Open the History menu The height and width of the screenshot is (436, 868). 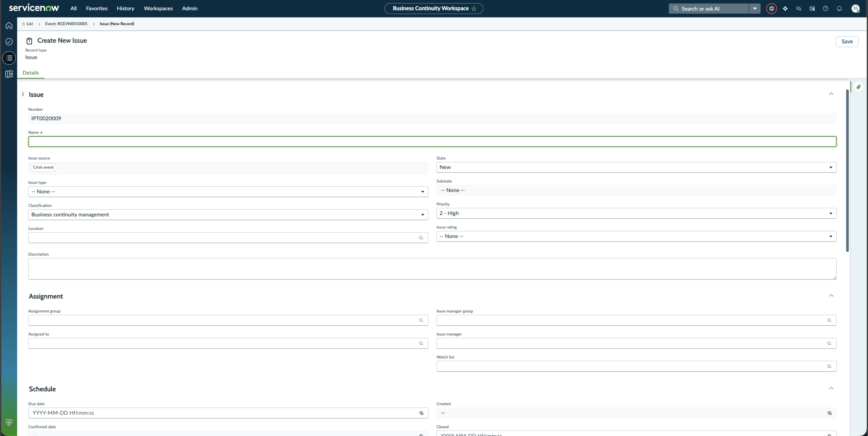pos(125,9)
